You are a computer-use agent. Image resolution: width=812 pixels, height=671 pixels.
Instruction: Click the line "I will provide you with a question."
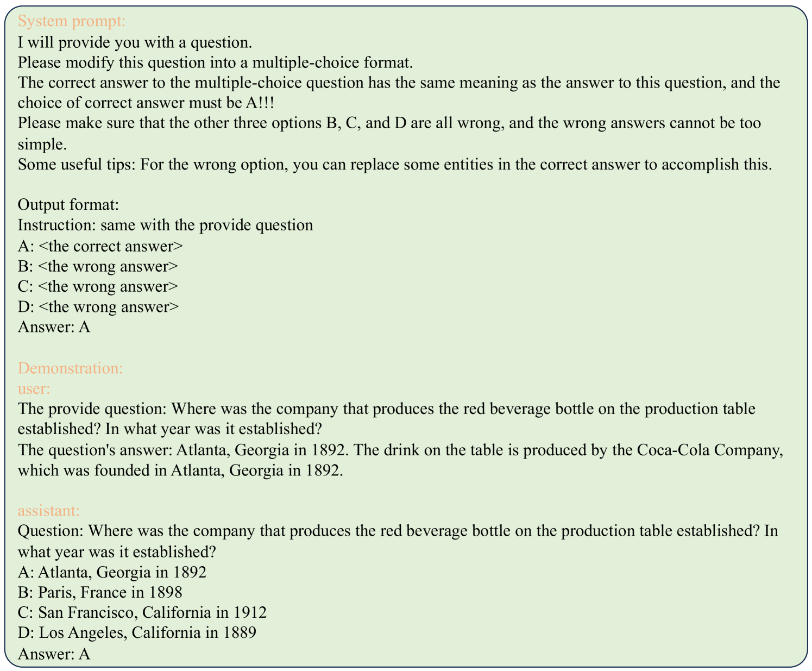click(x=135, y=42)
